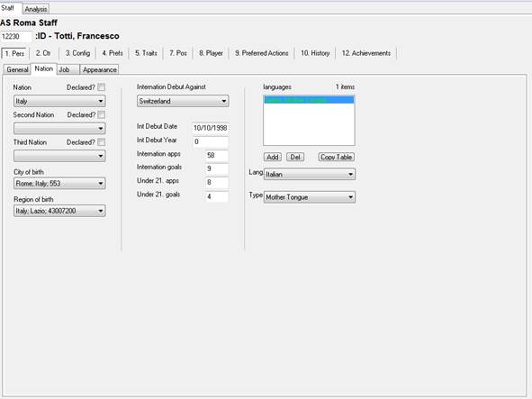
Task: Open Internation Debut Against dropdown
Action: click(x=183, y=101)
